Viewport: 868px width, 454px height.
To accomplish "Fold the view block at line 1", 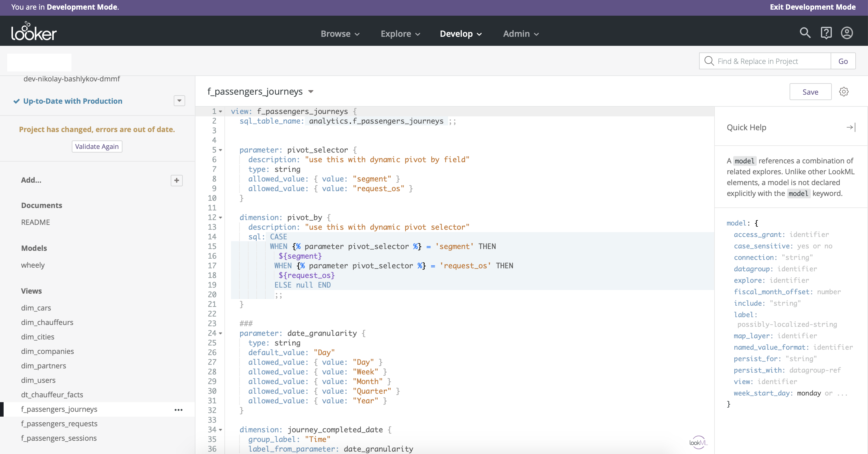I will click(x=221, y=112).
